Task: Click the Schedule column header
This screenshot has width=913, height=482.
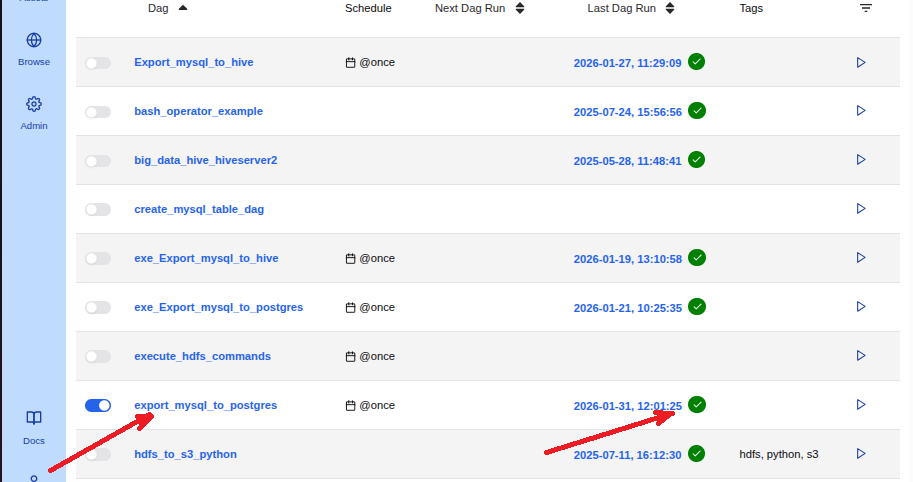Action: pyautogui.click(x=368, y=8)
